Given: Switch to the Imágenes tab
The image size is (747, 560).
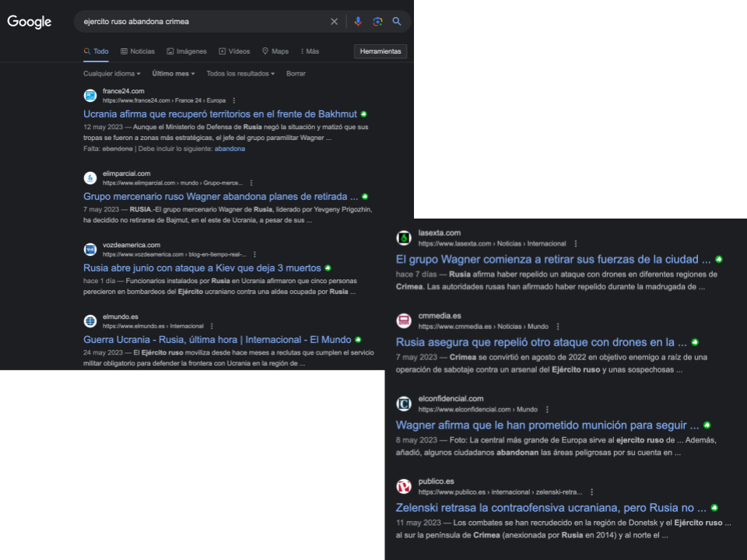Looking at the screenshot, I should point(187,51).
